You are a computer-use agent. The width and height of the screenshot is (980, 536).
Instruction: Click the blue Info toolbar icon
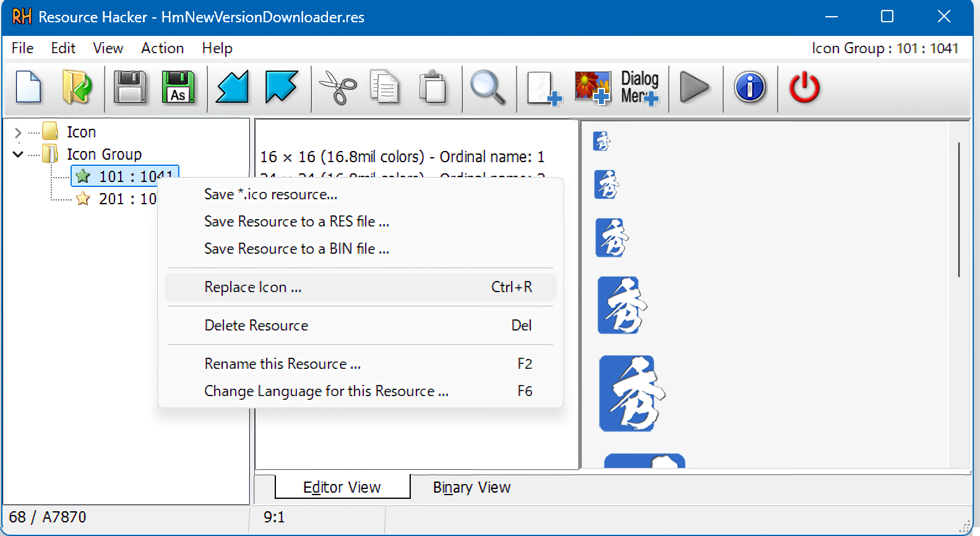(x=750, y=87)
